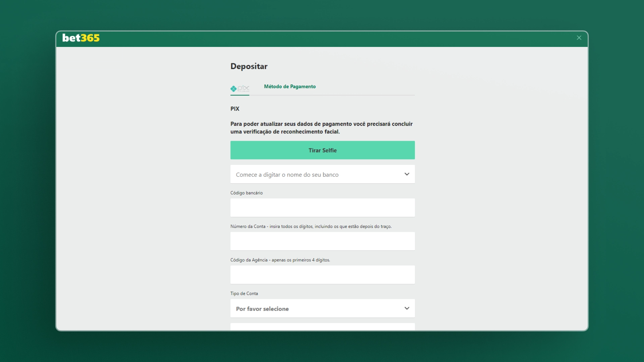This screenshot has height=362, width=644.
Task: Focus the Código da Agência input field
Action: pos(323,275)
